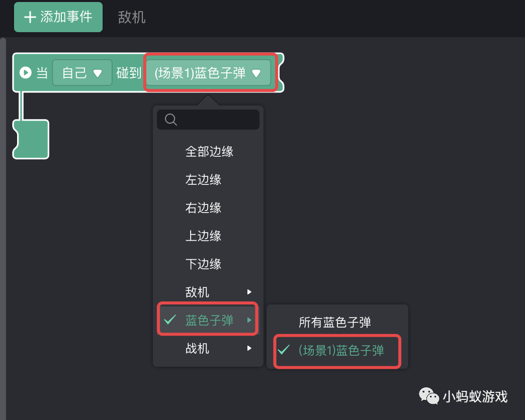Click the 添加事件 button
Screen dimensions: 525x420
58,17
